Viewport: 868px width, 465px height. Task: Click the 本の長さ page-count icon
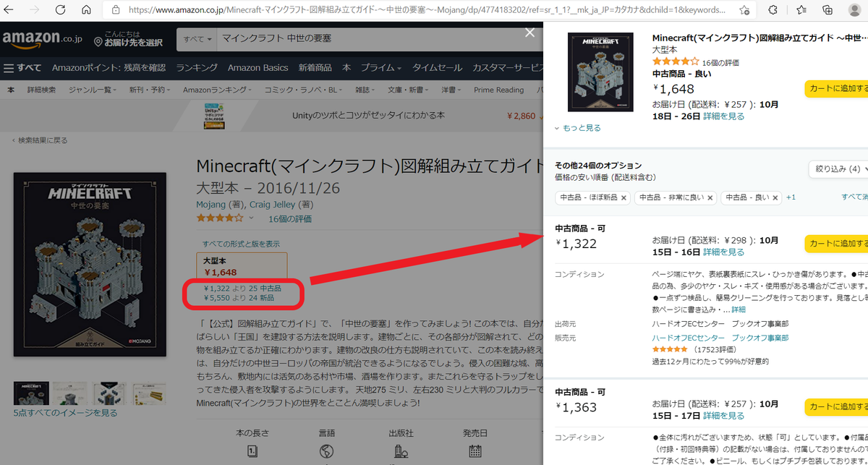click(x=252, y=451)
